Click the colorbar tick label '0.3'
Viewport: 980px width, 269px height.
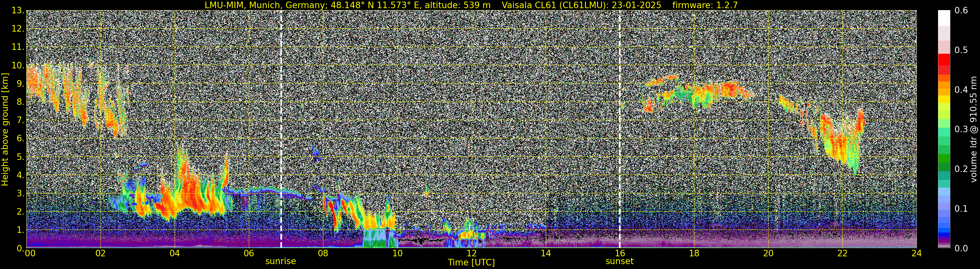point(961,130)
